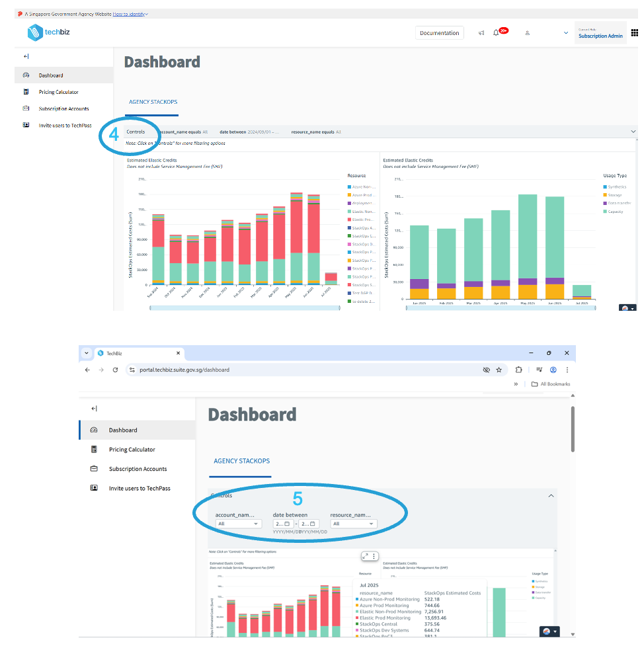Screen dimensions: 644x648
Task: Click the techbiz logo in the header
Action: click(x=48, y=32)
